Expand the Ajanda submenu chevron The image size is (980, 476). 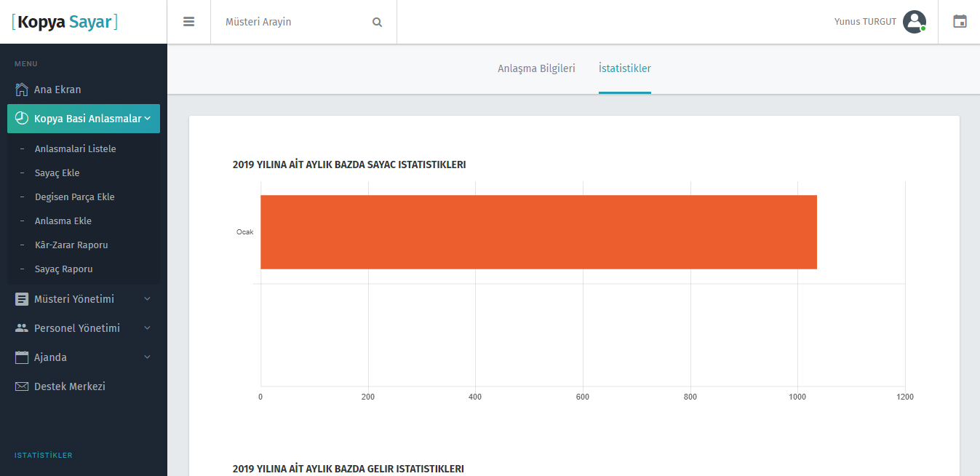[147, 357]
